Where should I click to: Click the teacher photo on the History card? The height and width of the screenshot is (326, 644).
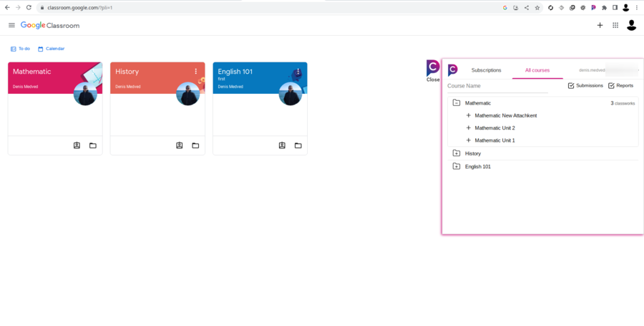click(x=188, y=94)
